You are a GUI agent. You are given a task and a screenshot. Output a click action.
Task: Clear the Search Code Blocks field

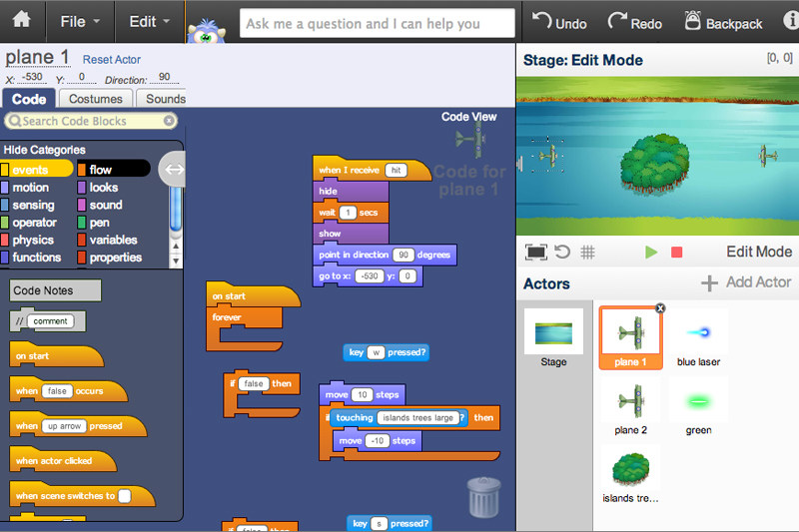pyautogui.click(x=169, y=121)
